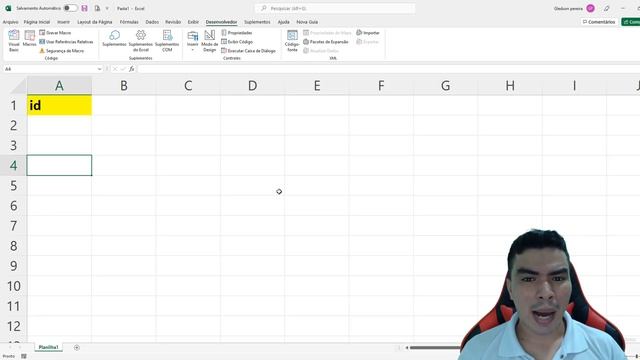Screen dimensions: 640x360
Task: Open Segurança de Macro settings
Action: pos(62,51)
